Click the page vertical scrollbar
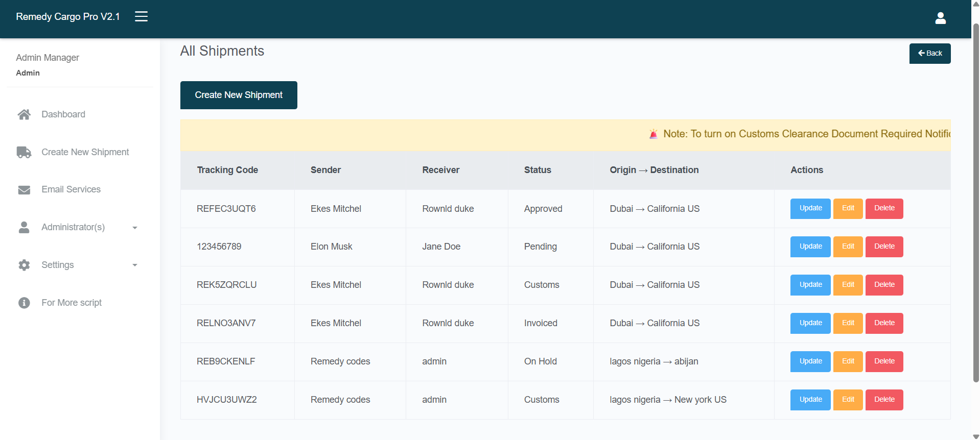 click(x=975, y=204)
